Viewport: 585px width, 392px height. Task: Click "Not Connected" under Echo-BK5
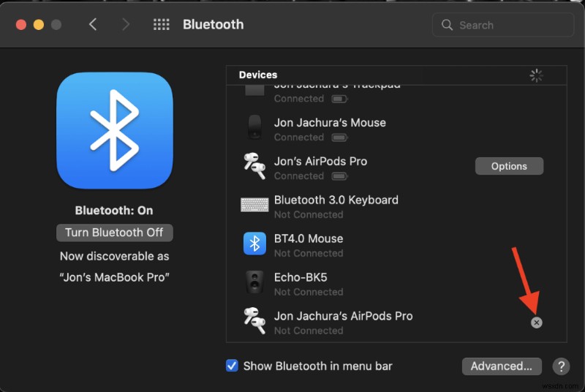pos(309,292)
